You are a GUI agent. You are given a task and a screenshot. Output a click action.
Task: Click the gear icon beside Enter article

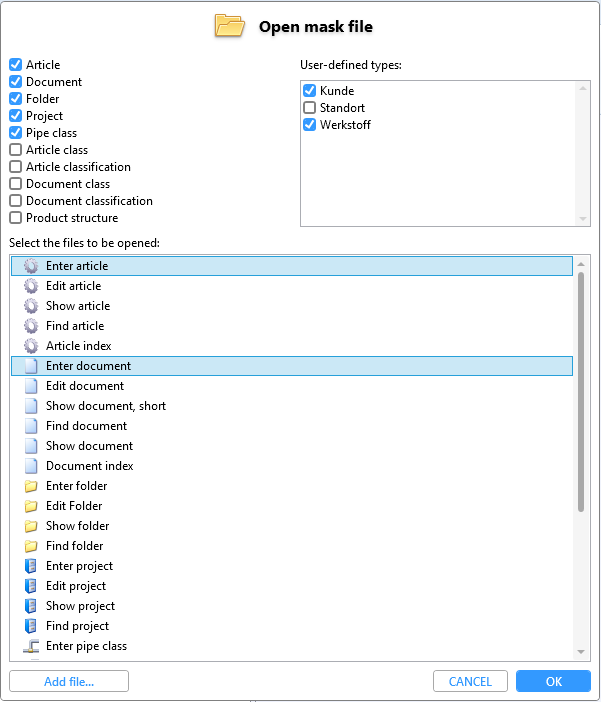pos(31,266)
